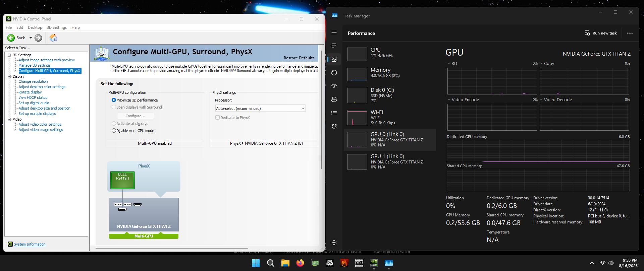This screenshot has width=644, height=271.
Task: Collapse the Video tree node
Action: [x=9, y=119]
